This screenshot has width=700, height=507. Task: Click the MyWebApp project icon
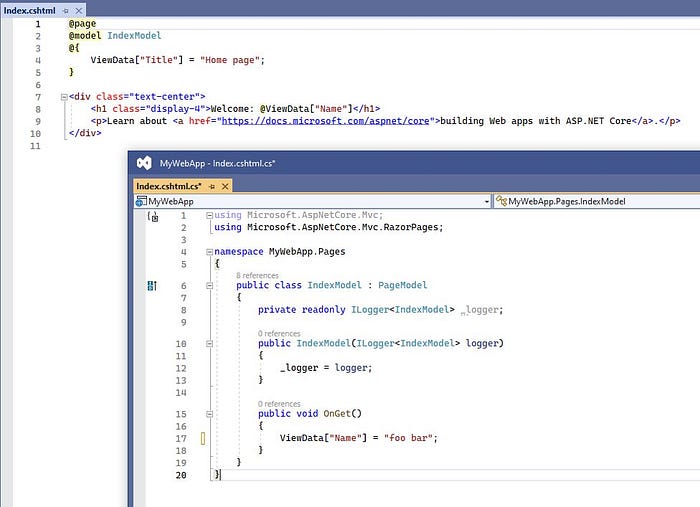click(141, 201)
